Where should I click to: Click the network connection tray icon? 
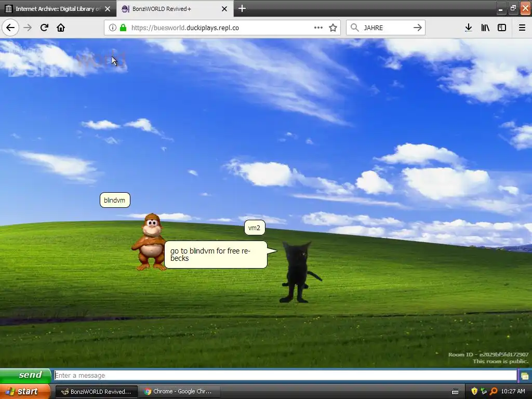[484, 392]
